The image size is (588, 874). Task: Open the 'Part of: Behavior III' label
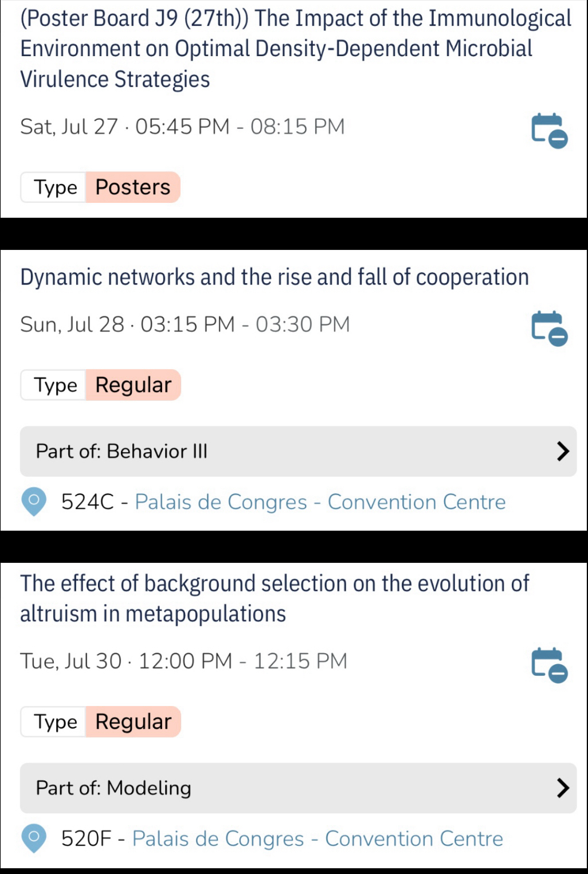point(121,452)
